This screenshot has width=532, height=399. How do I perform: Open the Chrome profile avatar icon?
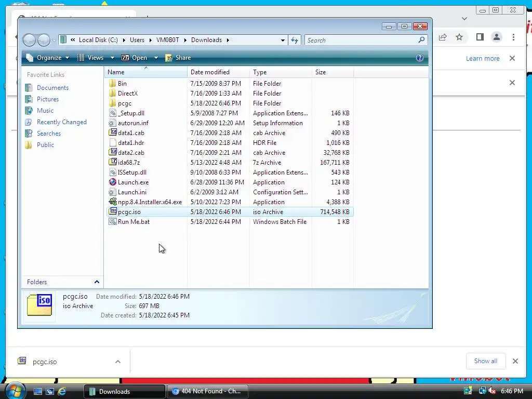tap(497, 37)
